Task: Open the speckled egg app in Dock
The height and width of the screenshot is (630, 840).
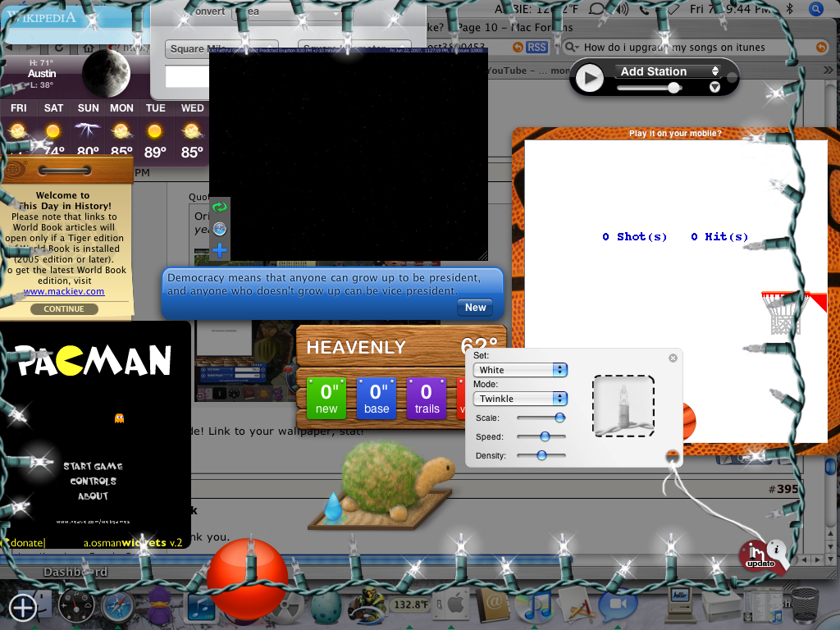Action: pos(326,608)
